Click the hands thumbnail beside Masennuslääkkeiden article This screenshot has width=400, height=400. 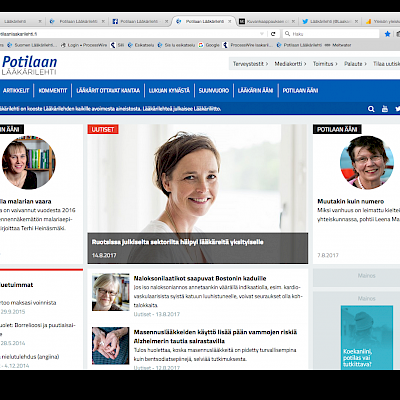click(111, 345)
